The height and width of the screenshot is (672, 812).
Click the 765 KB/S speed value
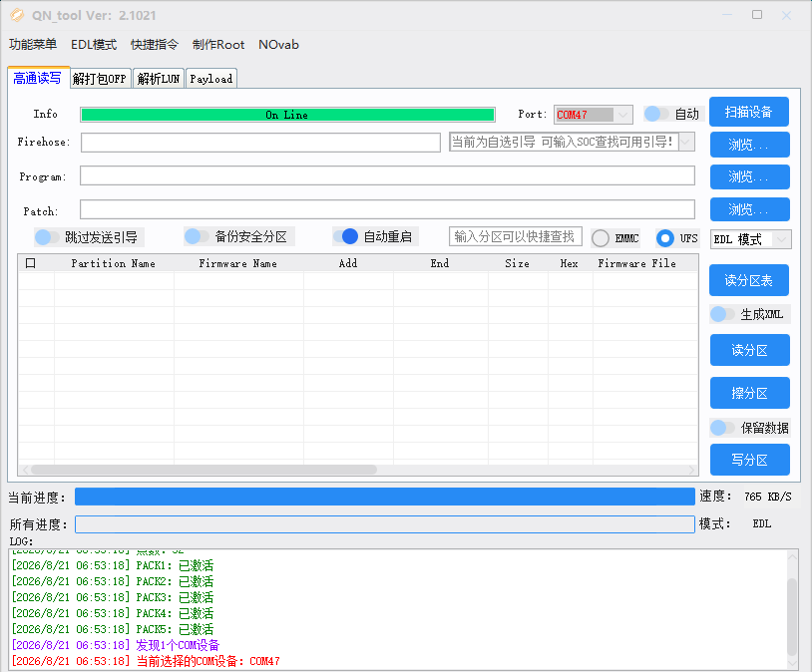768,497
